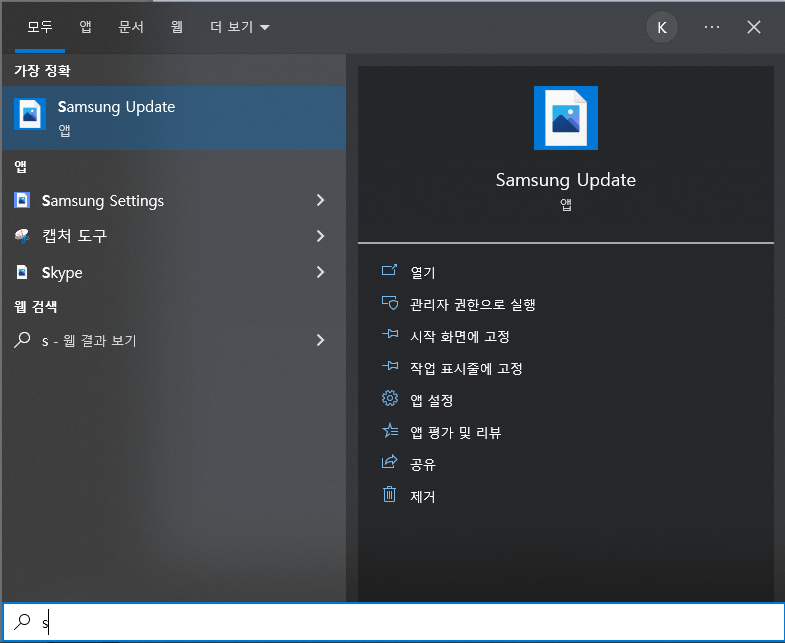Image resolution: width=785 pixels, height=643 pixels.
Task: Click the search box magnifier icon
Action: pos(22,622)
